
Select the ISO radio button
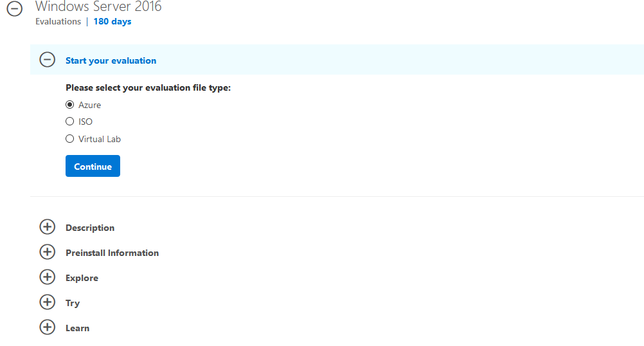tap(70, 122)
